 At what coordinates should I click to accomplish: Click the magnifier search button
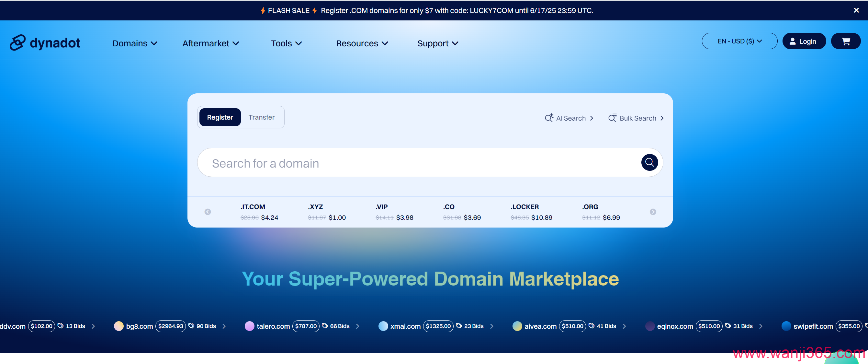(x=649, y=163)
